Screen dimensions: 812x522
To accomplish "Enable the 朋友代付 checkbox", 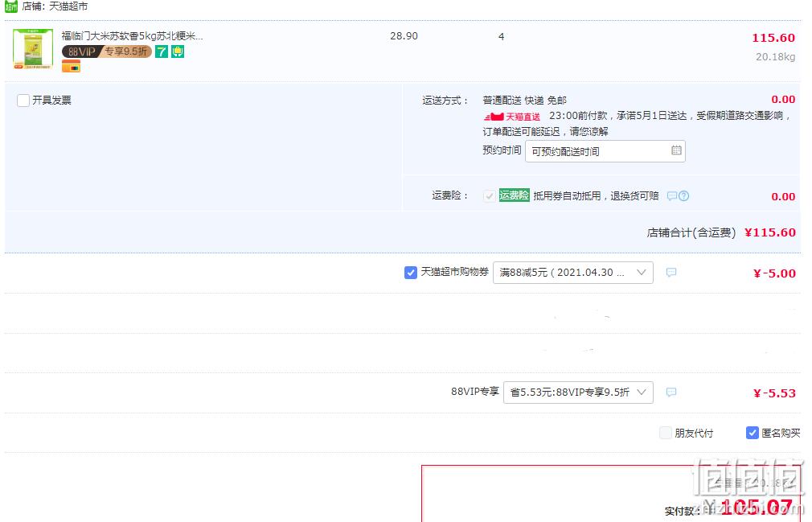I will 666,433.
